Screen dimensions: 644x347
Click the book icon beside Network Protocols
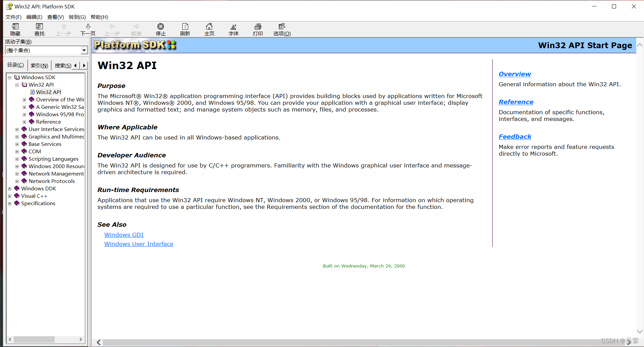pos(24,181)
